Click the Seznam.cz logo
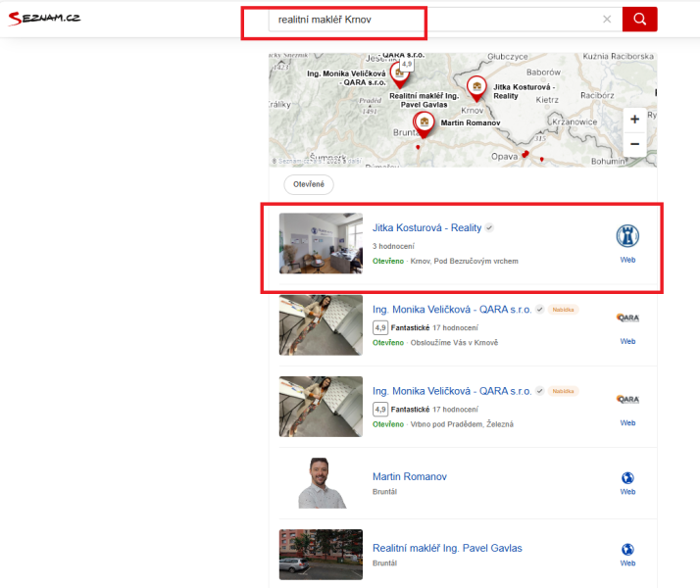This screenshot has height=588, width=700. point(45,19)
